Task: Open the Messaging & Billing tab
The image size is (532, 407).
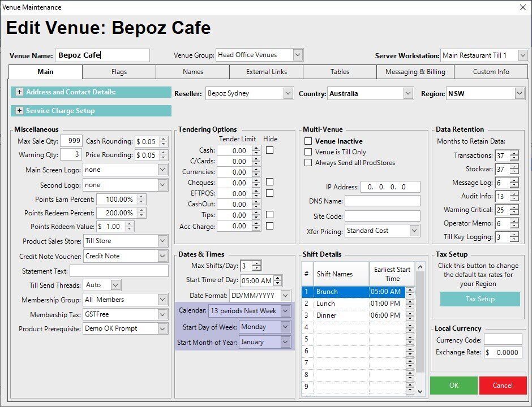Action: (x=415, y=72)
